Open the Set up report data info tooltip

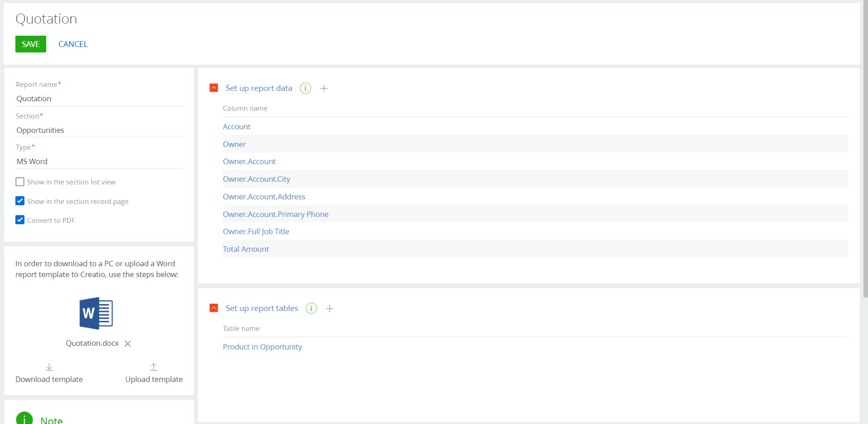pyautogui.click(x=305, y=88)
